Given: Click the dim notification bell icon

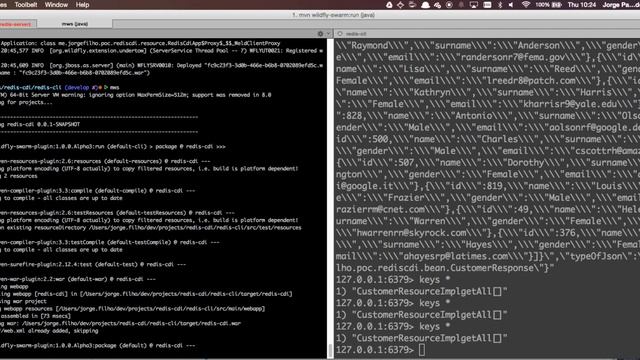Looking at the screenshot, I should click(x=462, y=5).
